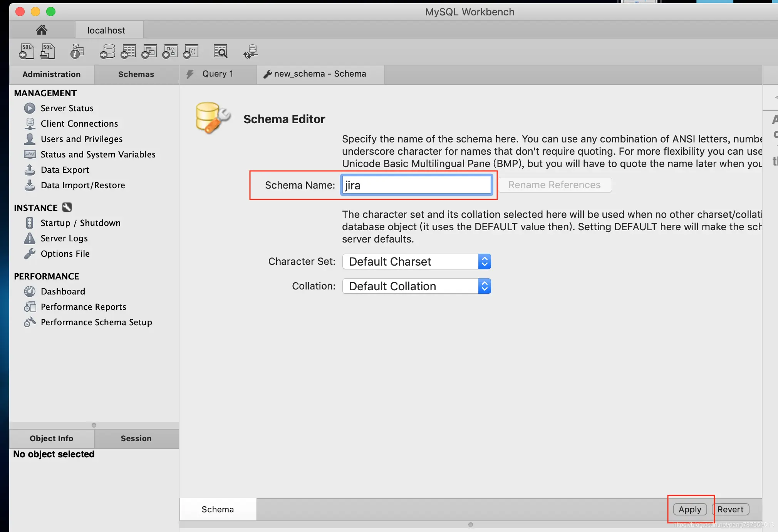Create a new SQL tab icon
Image resolution: width=778 pixels, height=532 pixels.
tap(27, 51)
